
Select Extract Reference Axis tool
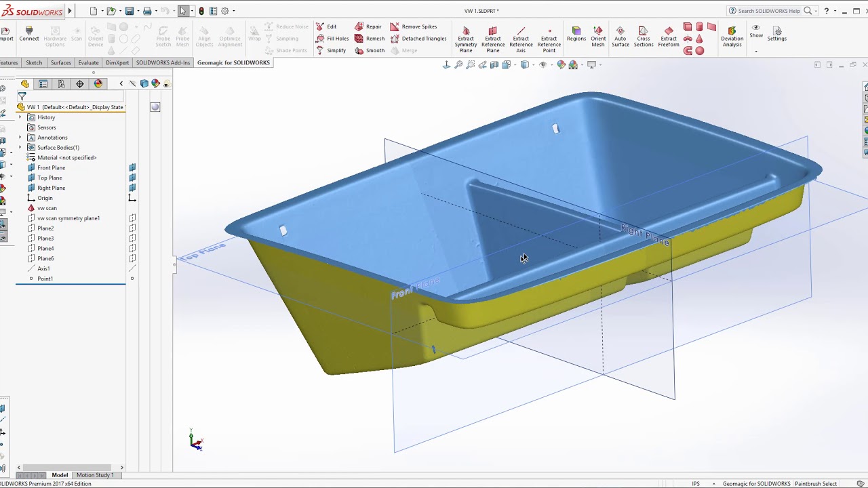(521, 39)
